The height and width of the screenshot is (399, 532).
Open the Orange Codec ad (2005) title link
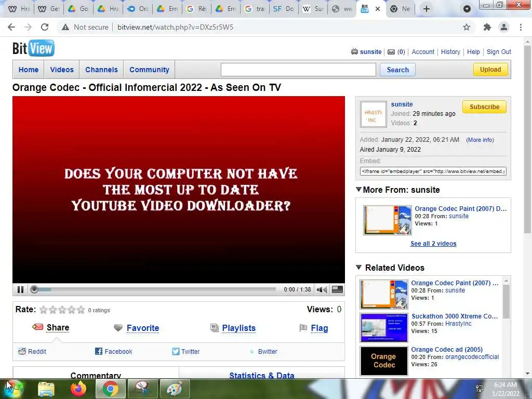(447, 350)
